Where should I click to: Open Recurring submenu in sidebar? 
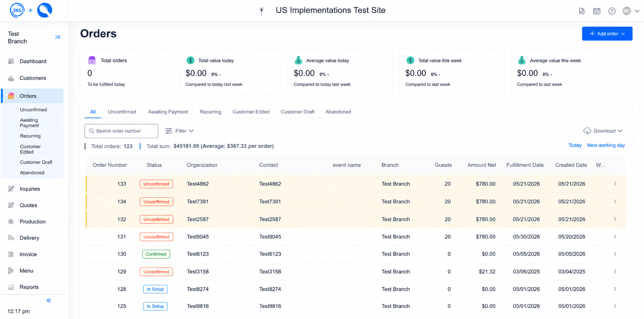30,136
